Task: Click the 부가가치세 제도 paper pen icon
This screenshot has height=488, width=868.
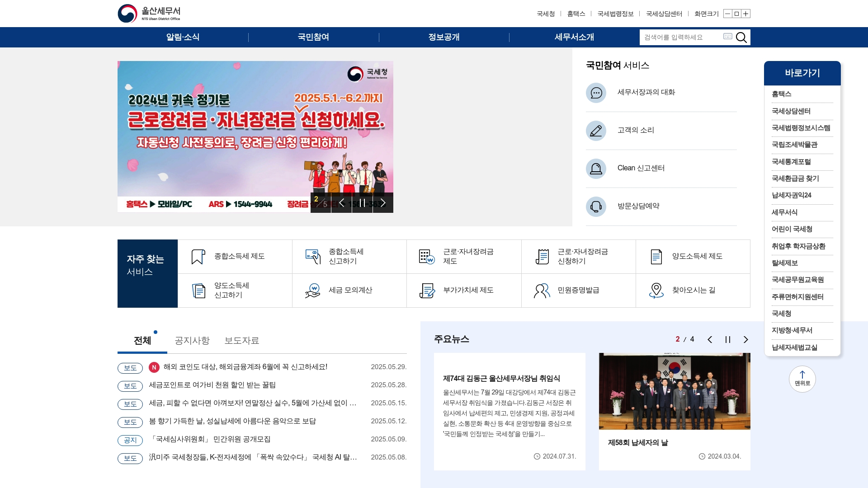Action: click(x=427, y=291)
